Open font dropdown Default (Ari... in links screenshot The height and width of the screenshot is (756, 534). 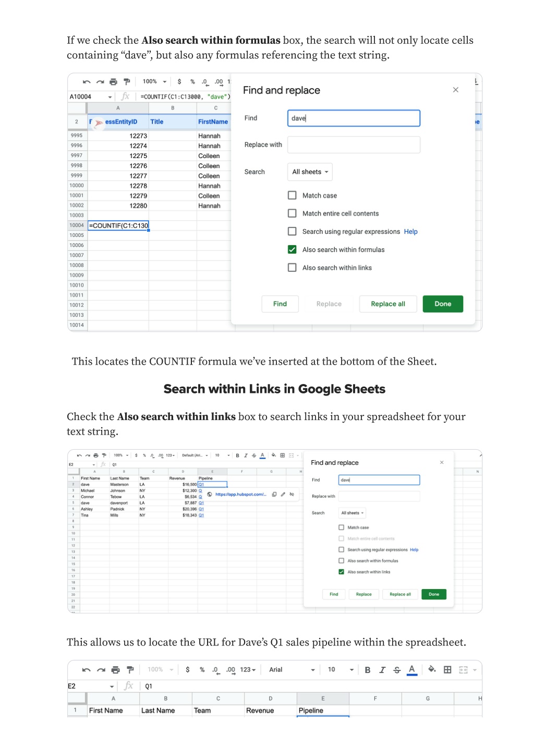point(195,455)
